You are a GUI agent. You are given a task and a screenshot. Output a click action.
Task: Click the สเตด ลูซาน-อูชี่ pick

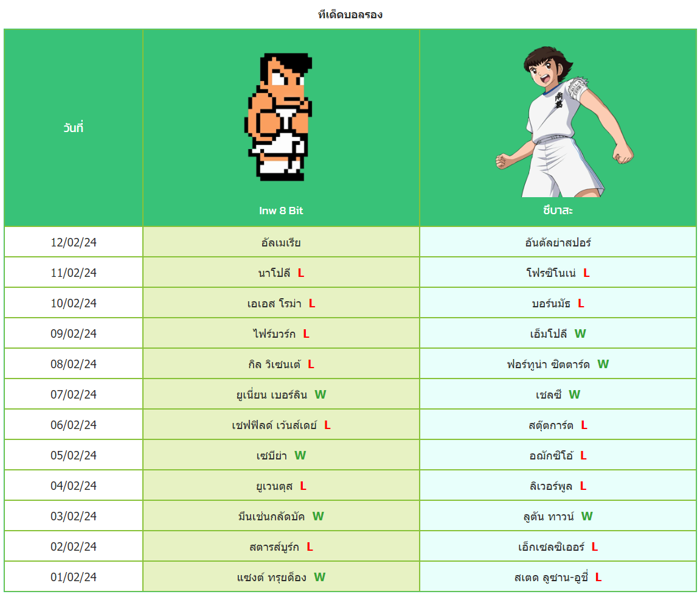pyautogui.click(x=551, y=577)
